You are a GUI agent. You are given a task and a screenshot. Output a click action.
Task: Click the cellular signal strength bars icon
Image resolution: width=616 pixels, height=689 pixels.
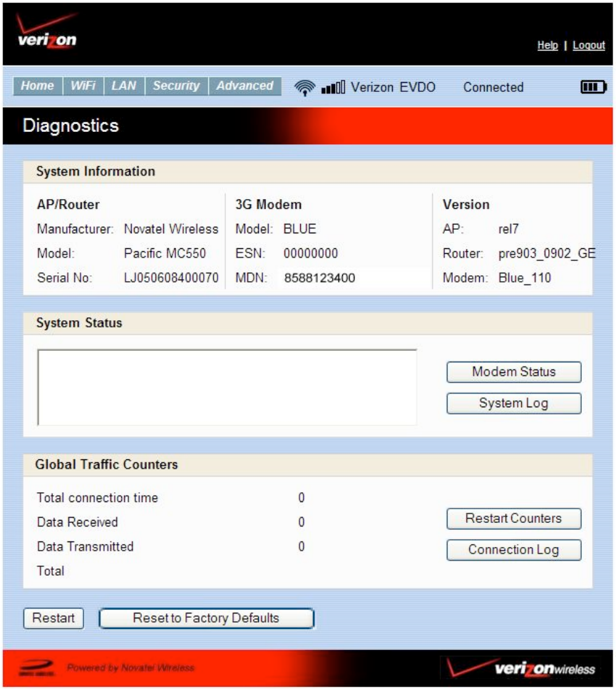(333, 87)
